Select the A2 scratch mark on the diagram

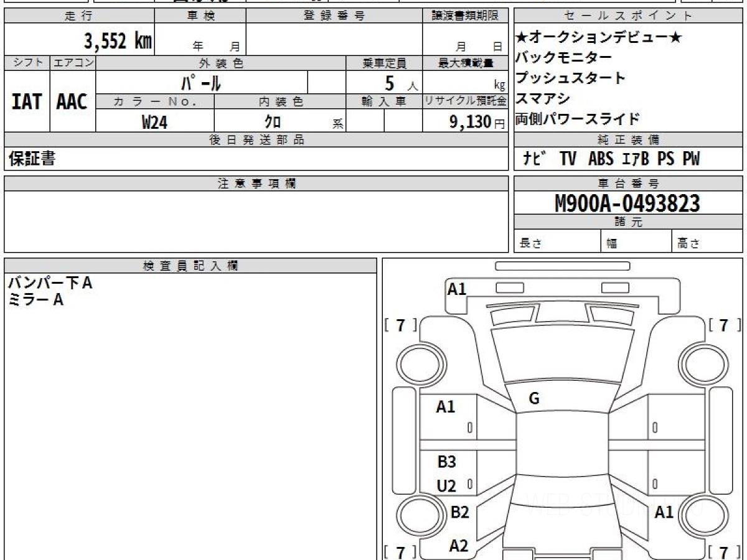click(459, 546)
